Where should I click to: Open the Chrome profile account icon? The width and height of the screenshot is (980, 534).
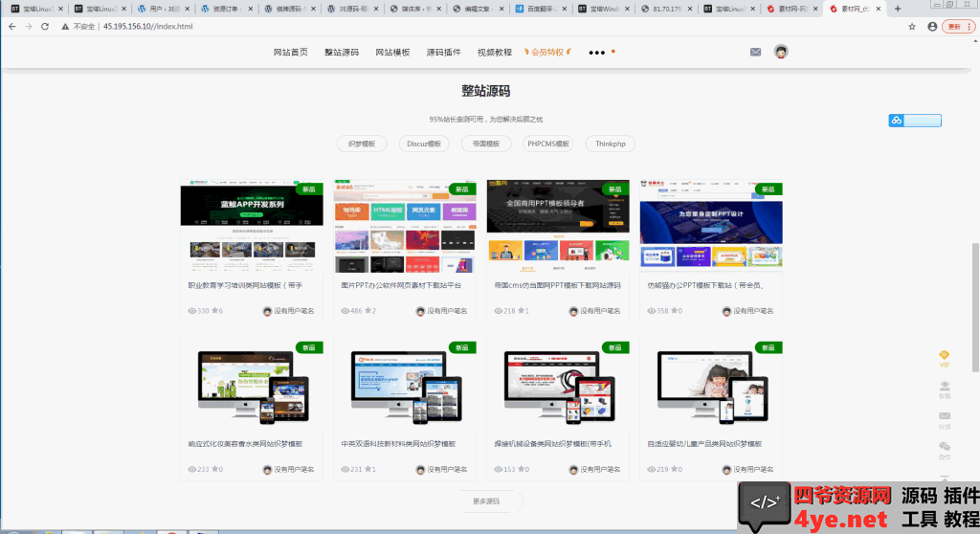click(x=932, y=26)
